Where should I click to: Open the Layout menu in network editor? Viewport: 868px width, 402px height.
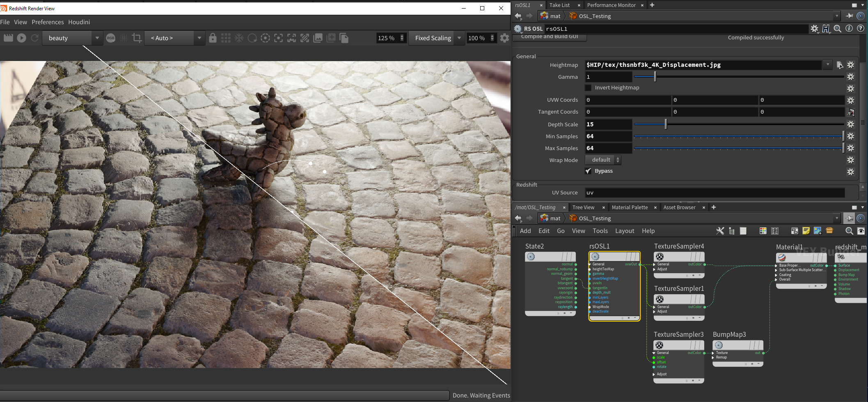pyautogui.click(x=625, y=231)
